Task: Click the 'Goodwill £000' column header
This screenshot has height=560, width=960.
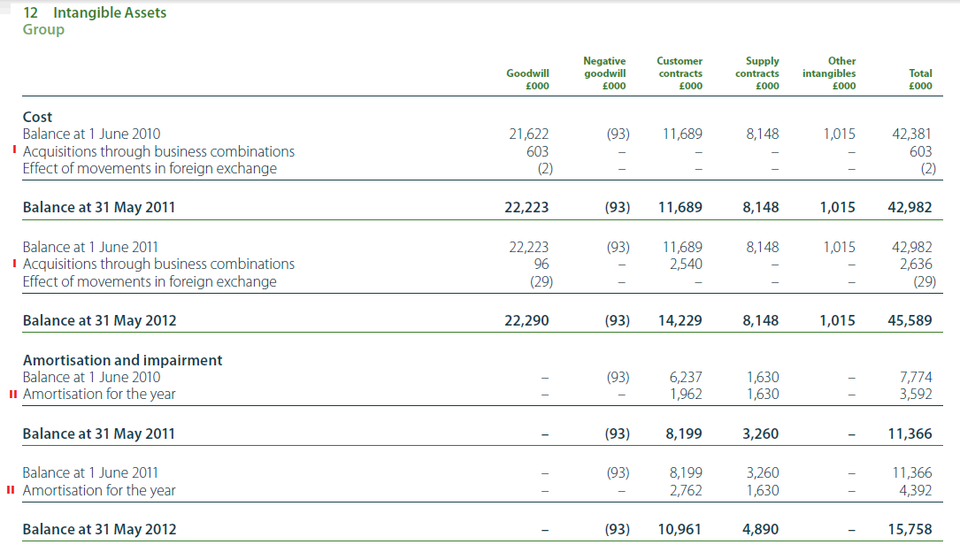Action: coord(527,80)
